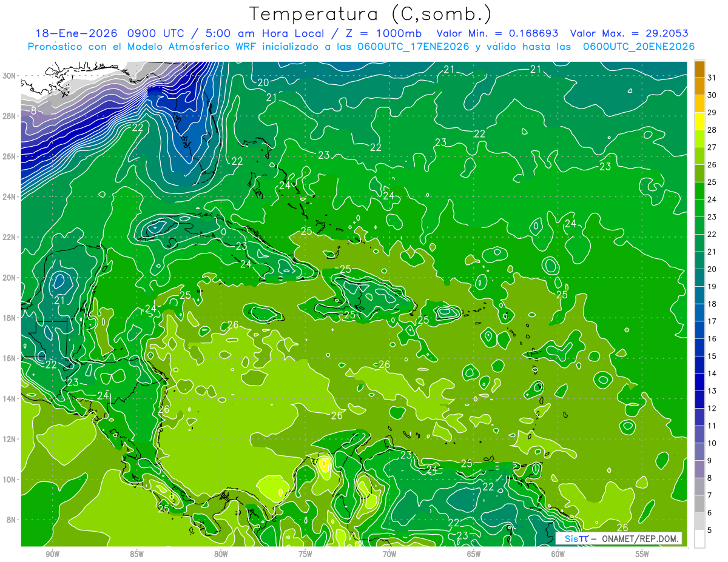Click the "14N" latitude axis label
This screenshot has width=728, height=562.
(x=9, y=399)
